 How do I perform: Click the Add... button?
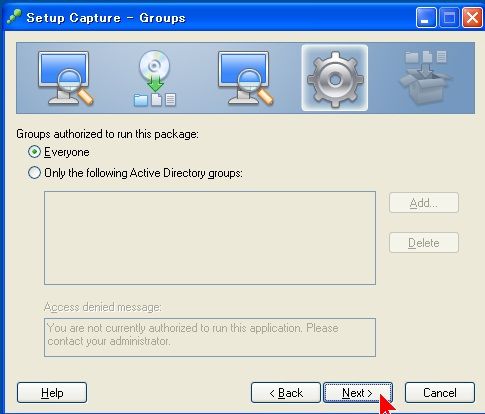(424, 203)
